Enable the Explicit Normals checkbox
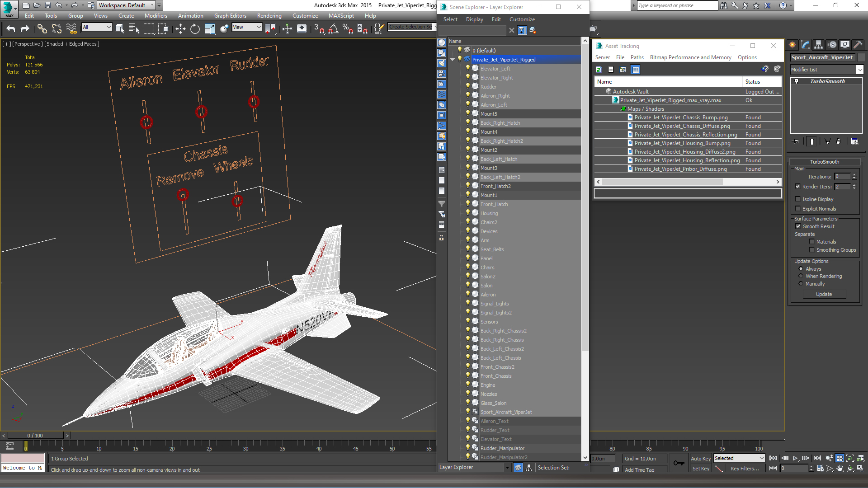The width and height of the screenshot is (868, 488). [798, 209]
